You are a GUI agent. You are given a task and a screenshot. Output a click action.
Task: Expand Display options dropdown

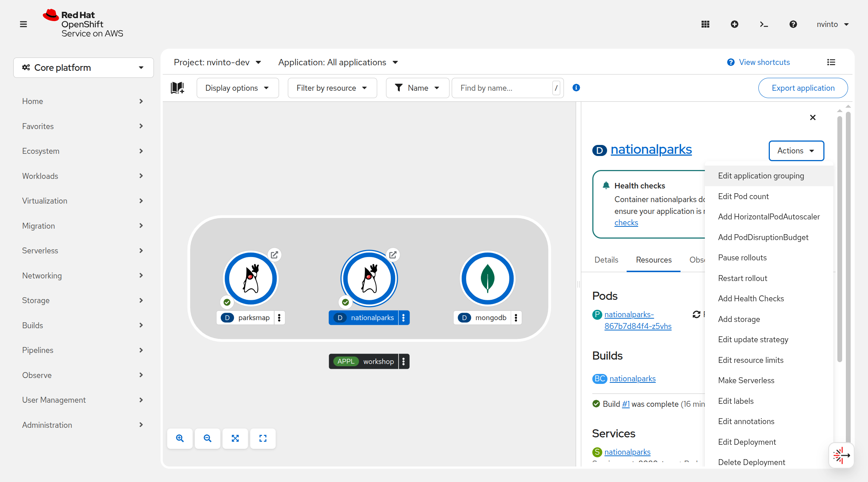pos(238,88)
